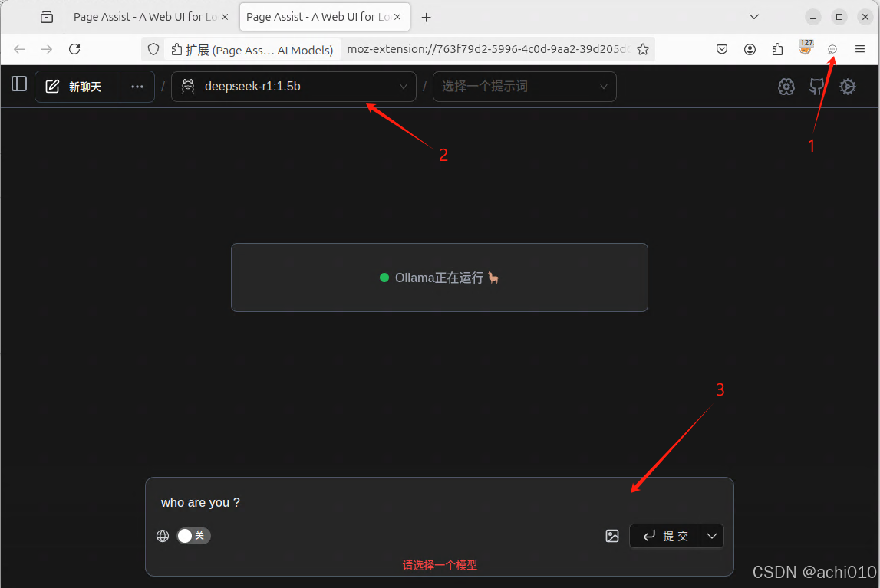
Task: Open the deepseek-r1:1.5b model dropdown
Action: 294,87
